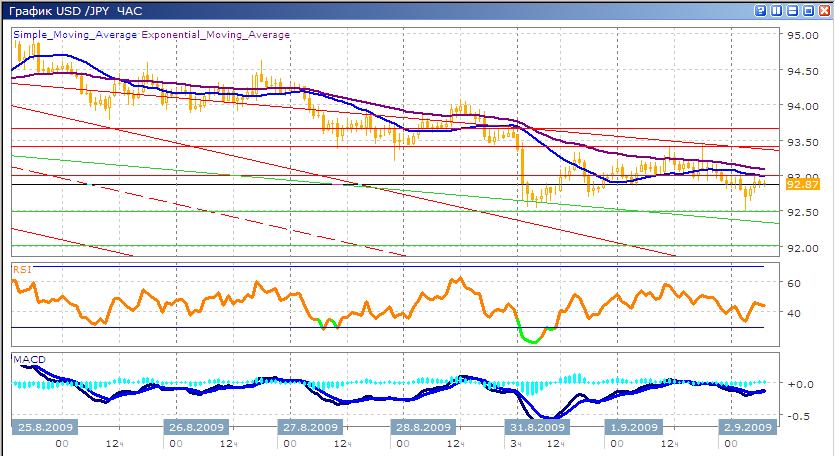Select the MACD indicator panel label
835x456 pixels.
[x=27, y=359]
